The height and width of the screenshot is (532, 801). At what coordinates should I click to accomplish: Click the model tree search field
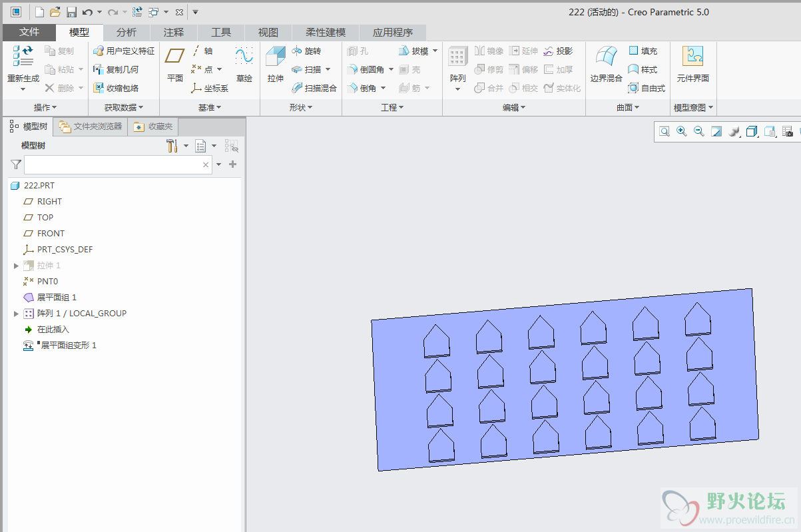click(x=112, y=164)
